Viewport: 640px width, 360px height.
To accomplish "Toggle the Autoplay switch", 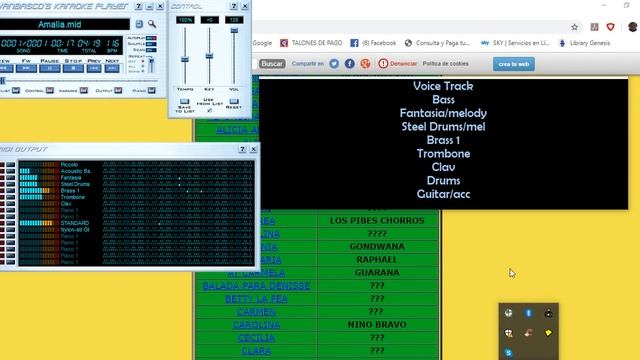I will 151,38.
